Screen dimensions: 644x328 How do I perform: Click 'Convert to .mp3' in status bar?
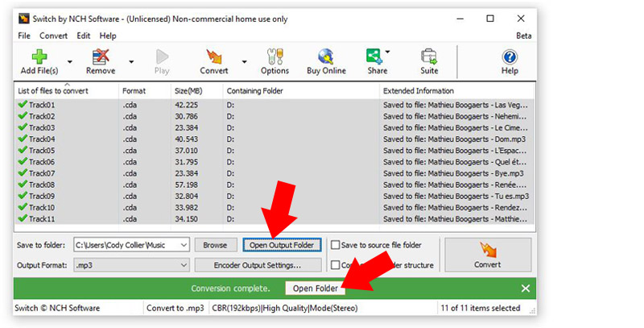pos(175,308)
